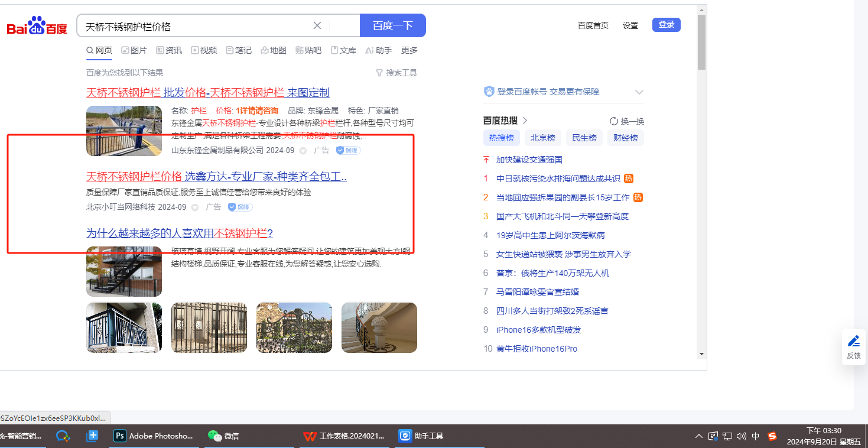868x448 pixels.
Task: Expand dropdown arrow beside 山东东锋金属制品有限公司 date
Action: click(303, 151)
